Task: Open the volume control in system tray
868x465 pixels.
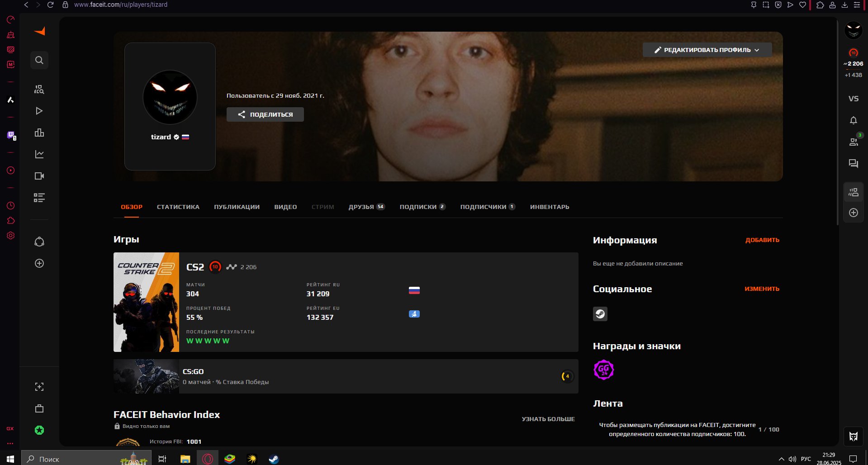Action: click(792, 459)
